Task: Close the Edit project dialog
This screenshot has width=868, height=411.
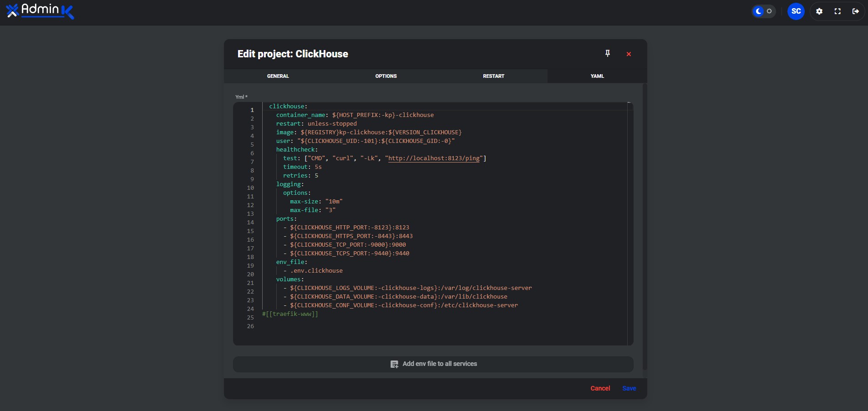Action: [x=629, y=54]
